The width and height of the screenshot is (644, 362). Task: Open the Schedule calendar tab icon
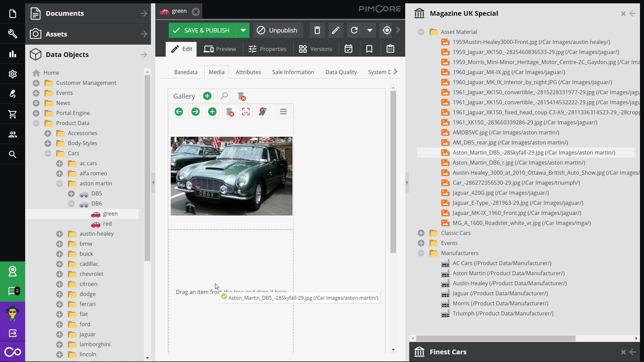[348, 49]
